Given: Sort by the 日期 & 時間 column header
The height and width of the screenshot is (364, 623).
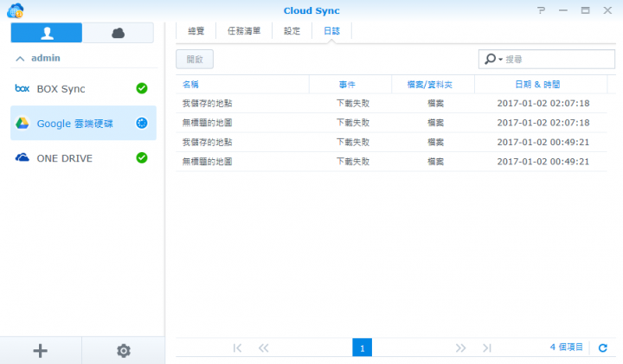Looking at the screenshot, I should coord(541,85).
